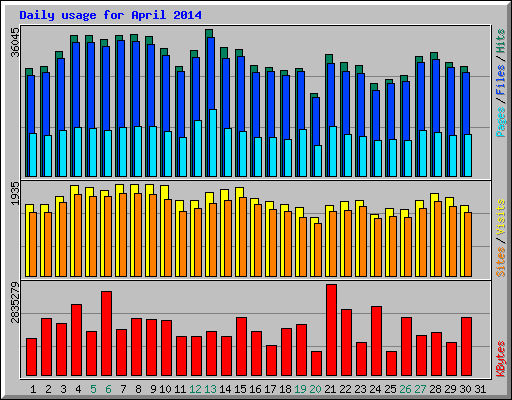Click the 36045 axis value
Screen dimensions: 512x400
pos(15,42)
